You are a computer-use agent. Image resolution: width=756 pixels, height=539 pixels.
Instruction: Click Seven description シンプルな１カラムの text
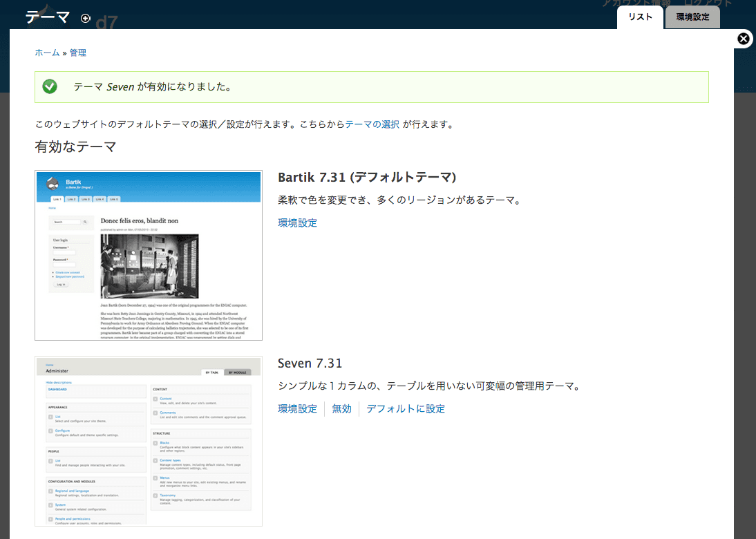431,386
